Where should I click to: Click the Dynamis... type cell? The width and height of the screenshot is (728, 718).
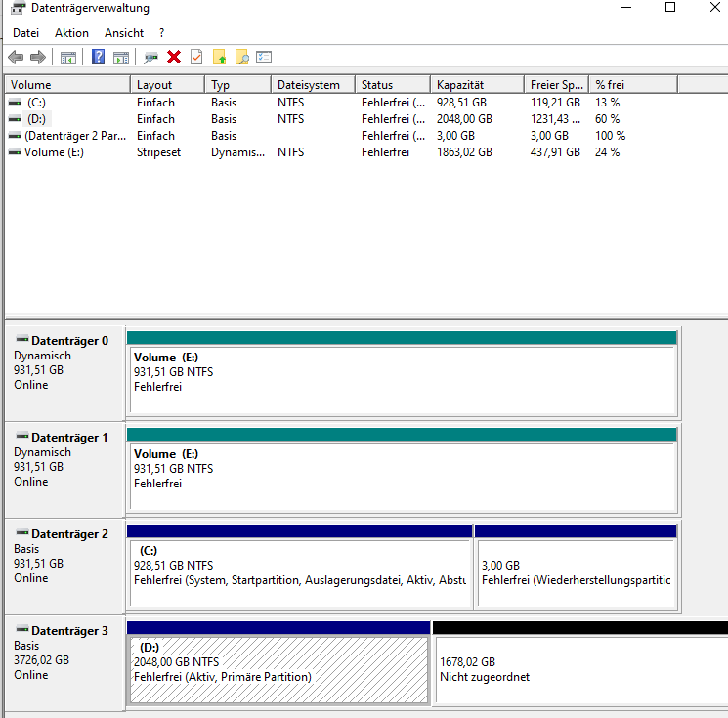pyautogui.click(x=237, y=152)
